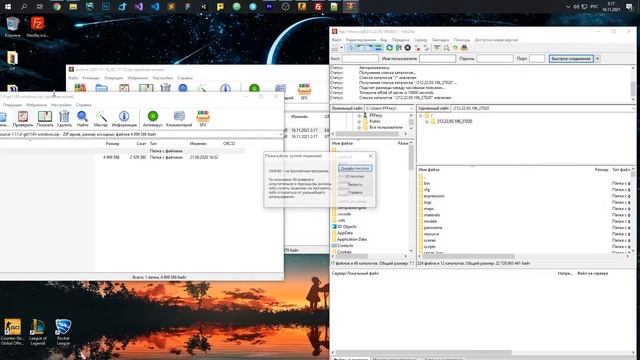Click the Хост (Host) input field
Viewport: 640px width, 360px height.
[360, 59]
